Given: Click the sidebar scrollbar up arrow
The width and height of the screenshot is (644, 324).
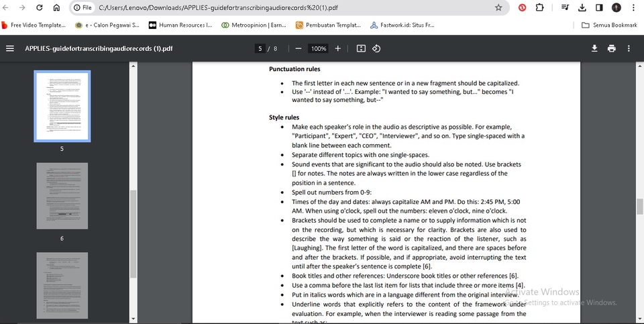Looking at the screenshot, I should (x=133, y=65).
